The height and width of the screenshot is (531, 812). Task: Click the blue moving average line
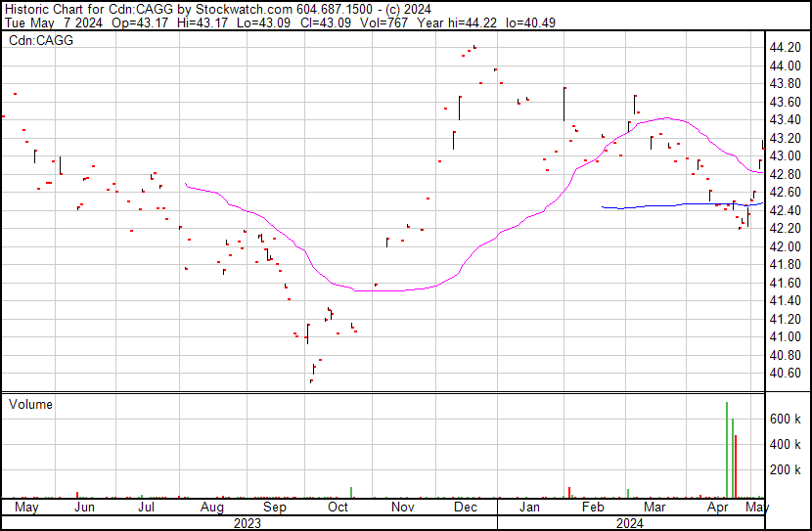(x=665, y=205)
